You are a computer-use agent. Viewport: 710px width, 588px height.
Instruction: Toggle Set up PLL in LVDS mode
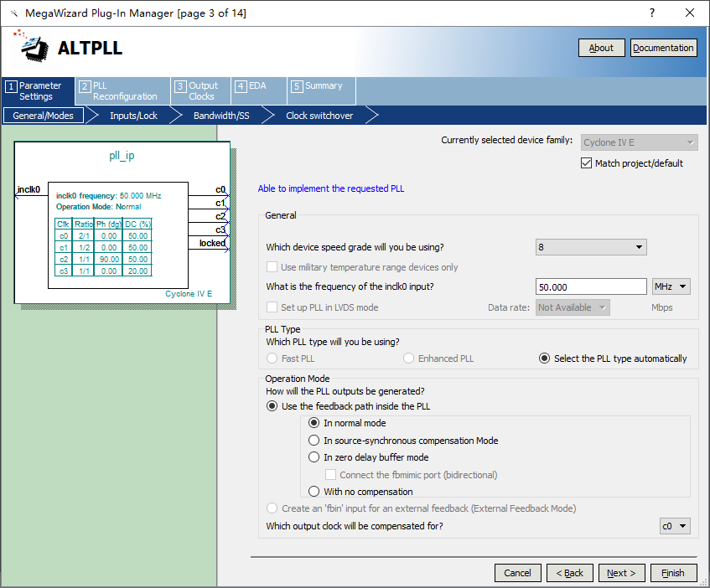point(272,307)
